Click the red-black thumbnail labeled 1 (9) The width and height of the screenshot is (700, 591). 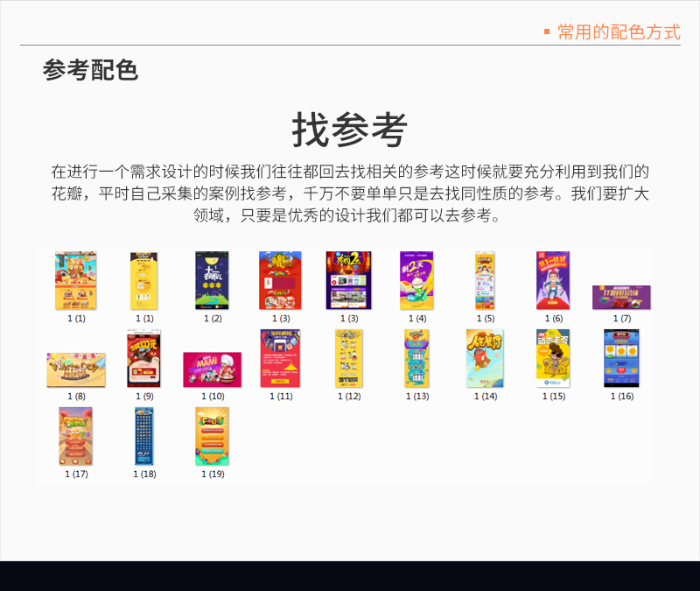(x=144, y=358)
